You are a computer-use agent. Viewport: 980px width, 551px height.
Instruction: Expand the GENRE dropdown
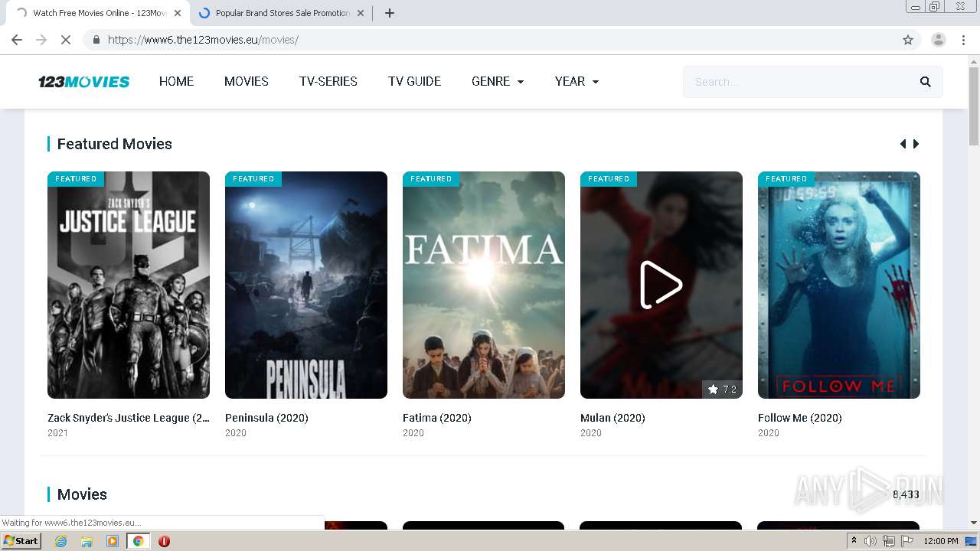pyautogui.click(x=498, y=81)
